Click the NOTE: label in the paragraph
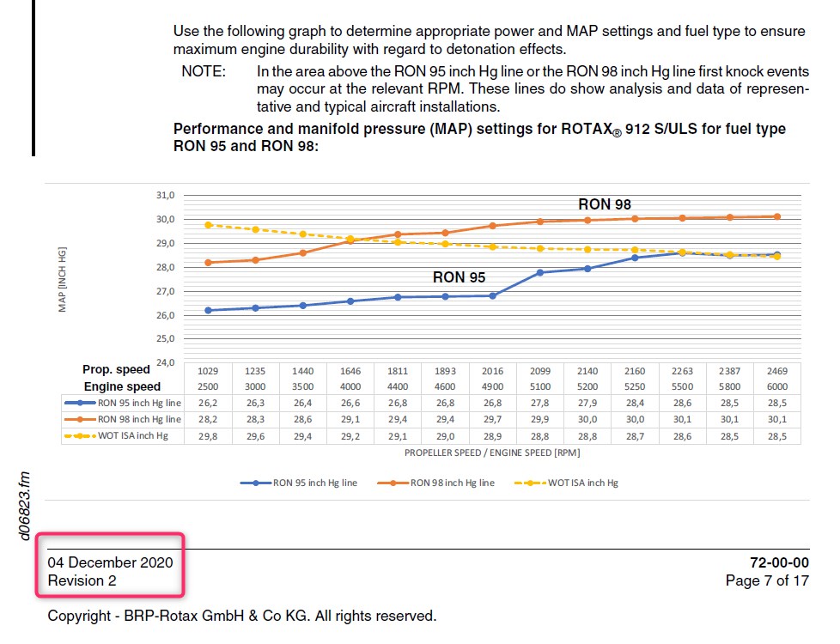840x644 pixels. point(204,71)
